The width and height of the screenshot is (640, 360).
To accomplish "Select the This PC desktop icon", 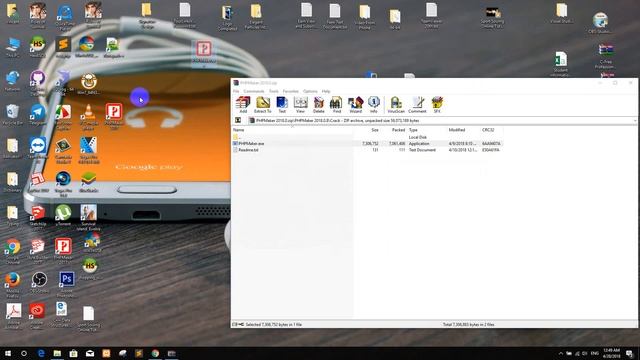I will (x=12, y=47).
